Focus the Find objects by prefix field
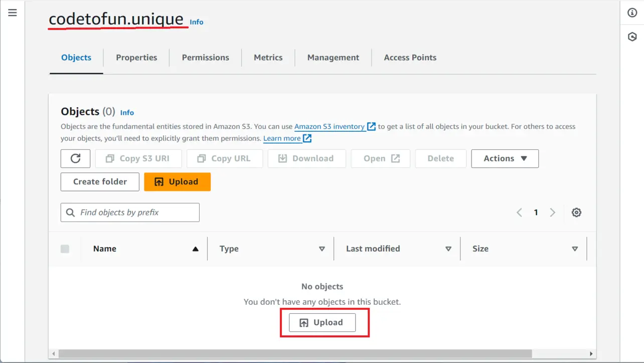644x363 pixels. click(x=130, y=213)
